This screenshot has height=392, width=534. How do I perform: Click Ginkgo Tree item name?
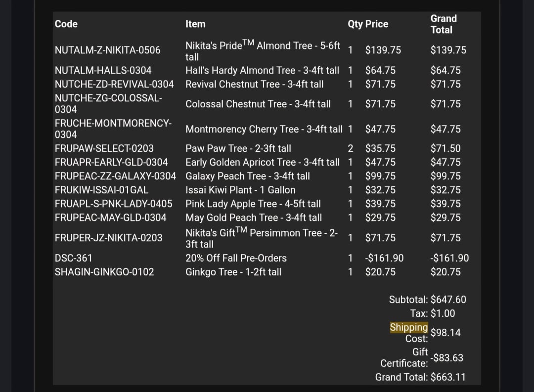tap(233, 272)
